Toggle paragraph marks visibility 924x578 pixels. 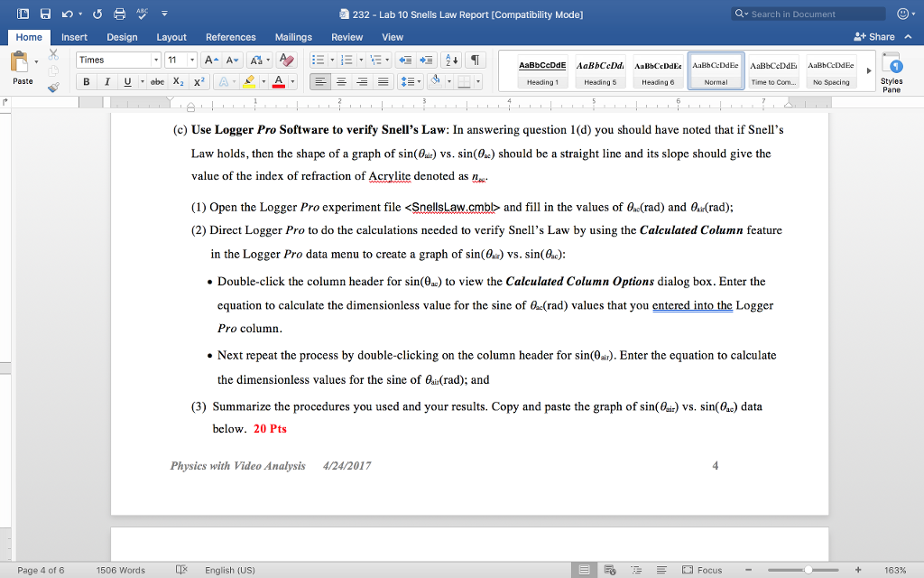click(x=475, y=61)
